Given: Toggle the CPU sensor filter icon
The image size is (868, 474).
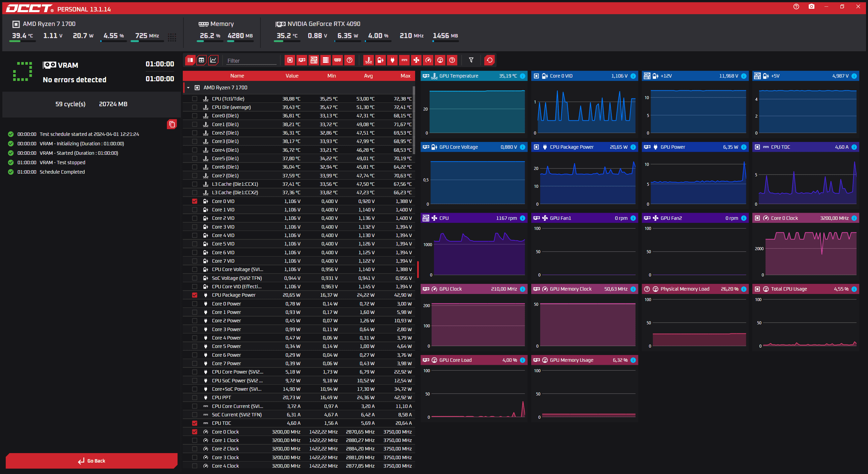Looking at the screenshot, I should coord(290,60).
